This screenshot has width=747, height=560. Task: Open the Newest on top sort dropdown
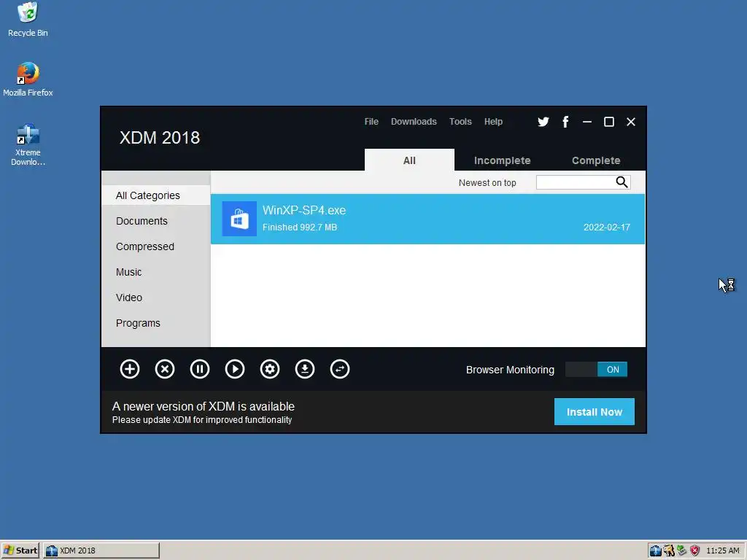click(x=487, y=183)
